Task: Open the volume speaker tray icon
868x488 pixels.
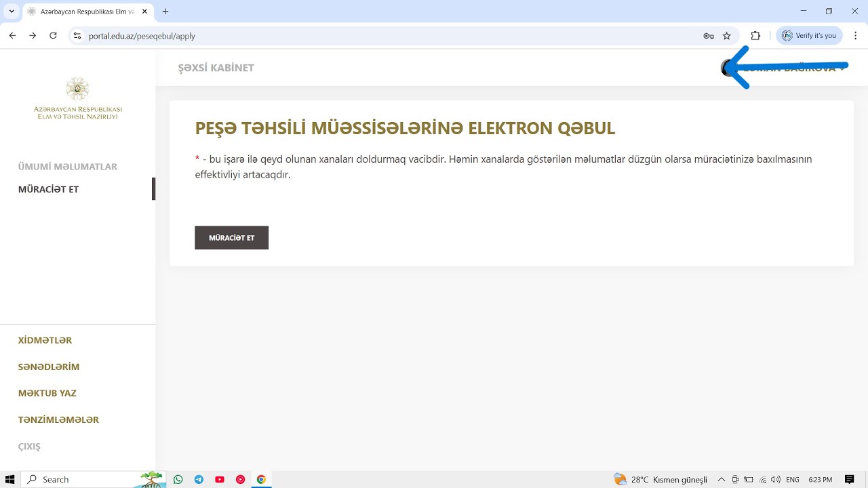Action: (776, 479)
